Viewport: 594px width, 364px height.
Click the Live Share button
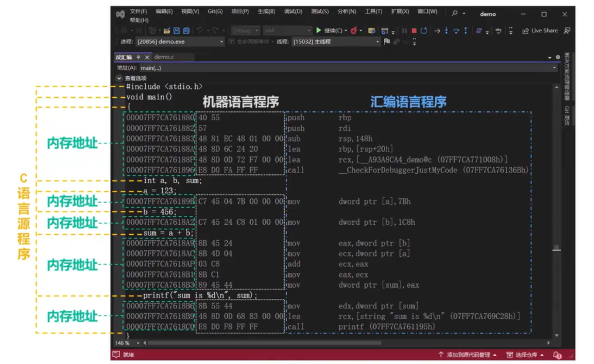click(540, 30)
